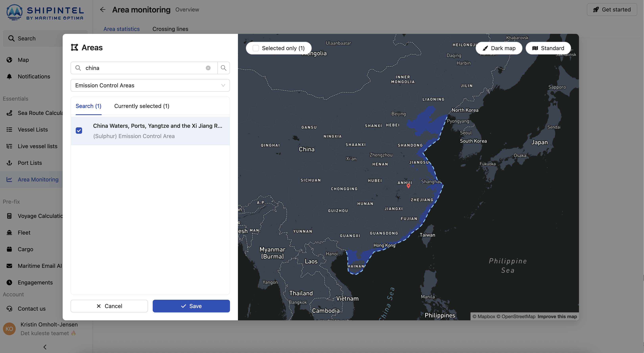Switch to Dark map style
Image resolution: width=644 pixels, height=353 pixels.
point(499,48)
